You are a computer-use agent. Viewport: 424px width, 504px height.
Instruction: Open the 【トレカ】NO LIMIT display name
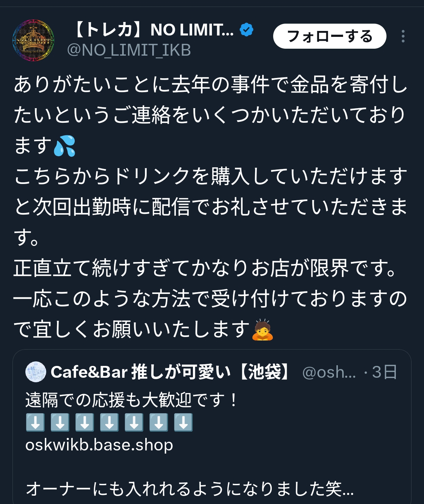(x=153, y=30)
